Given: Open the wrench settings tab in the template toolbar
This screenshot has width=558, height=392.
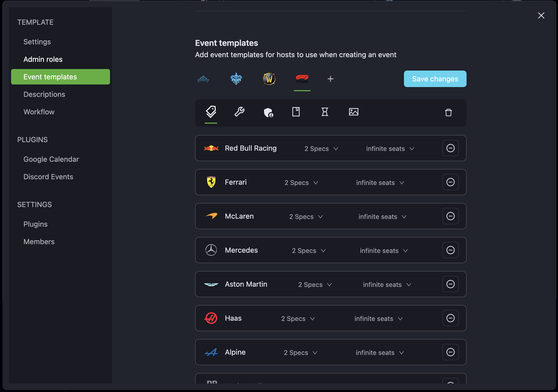Looking at the screenshot, I should [x=239, y=113].
